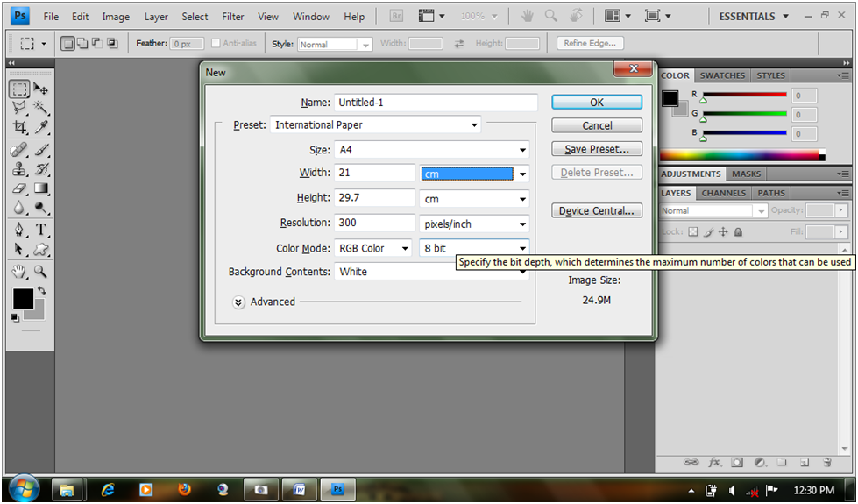This screenshot has height=504, width=858.
Task: Select the Pen tool
Action: click(19, 230)
